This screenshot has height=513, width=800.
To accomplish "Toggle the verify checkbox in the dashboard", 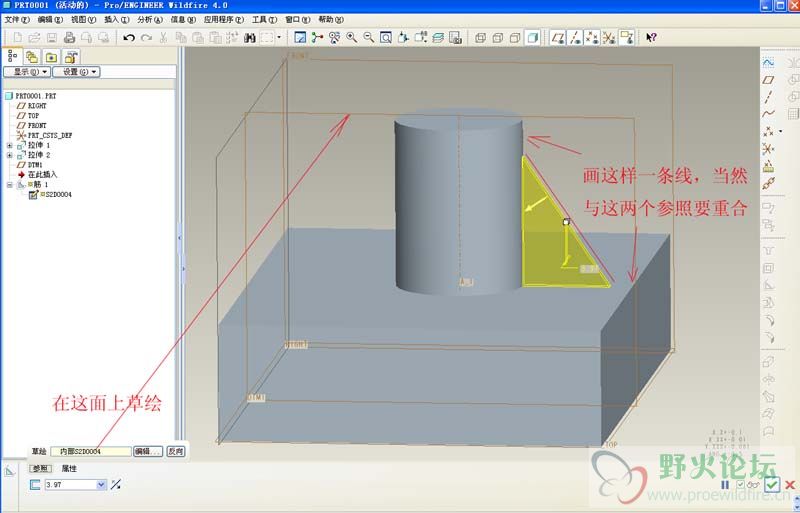I will (741, 484).
